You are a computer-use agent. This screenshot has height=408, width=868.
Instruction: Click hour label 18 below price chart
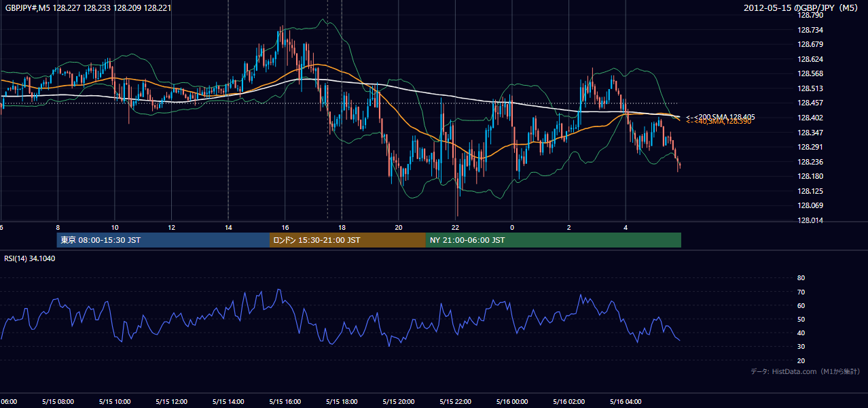[342, 228]
